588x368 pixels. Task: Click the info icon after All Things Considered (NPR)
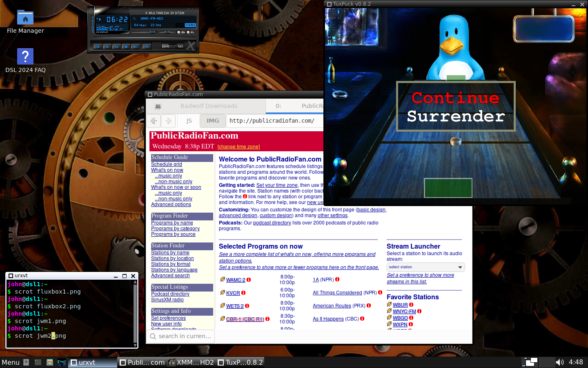pos(380,292)
